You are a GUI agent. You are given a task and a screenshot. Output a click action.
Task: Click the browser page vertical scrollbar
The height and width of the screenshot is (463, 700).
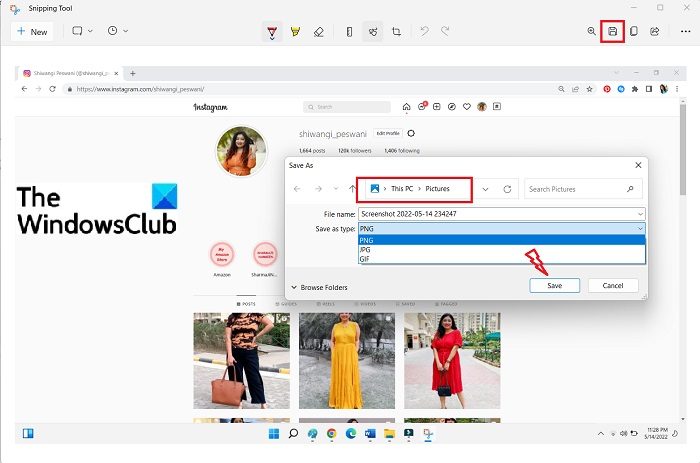click(683, 150)
